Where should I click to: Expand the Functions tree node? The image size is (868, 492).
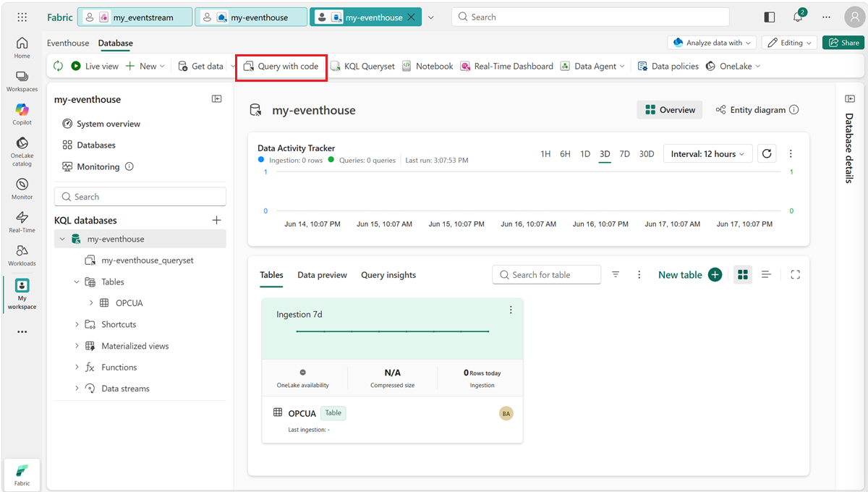77,368
